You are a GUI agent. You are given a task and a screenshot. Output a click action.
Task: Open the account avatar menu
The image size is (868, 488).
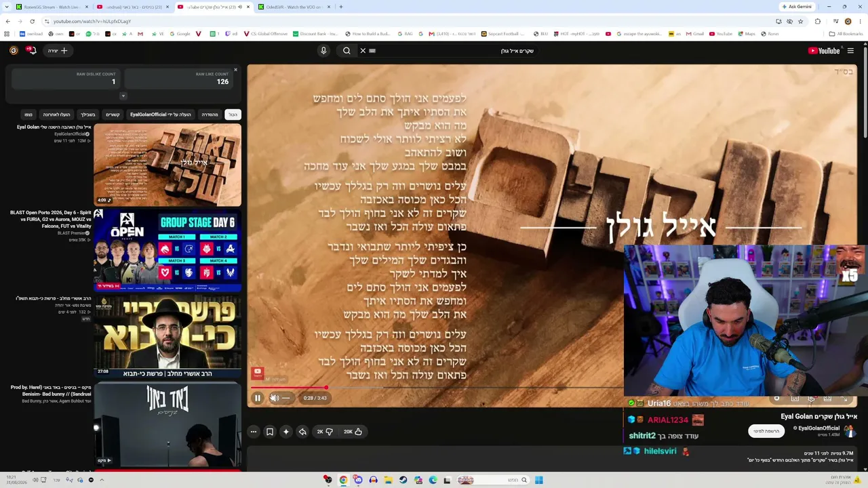[14, 51]
